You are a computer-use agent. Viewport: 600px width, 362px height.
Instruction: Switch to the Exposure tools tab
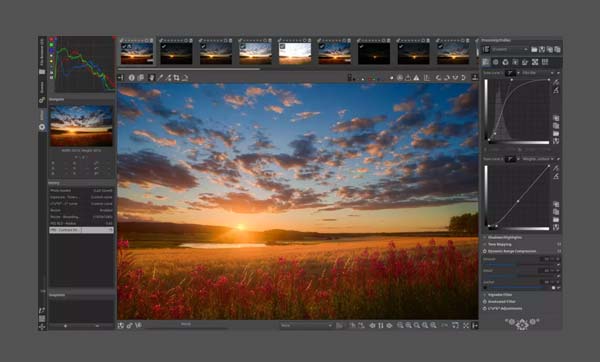coord(486,62)
